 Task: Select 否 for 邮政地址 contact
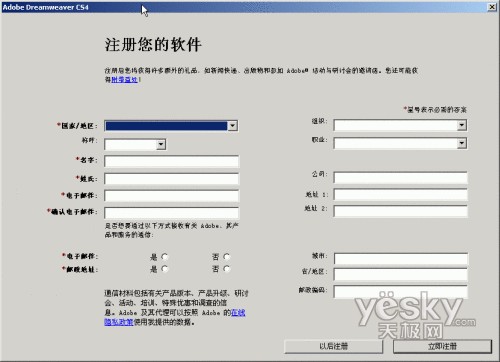pos(227,269)
